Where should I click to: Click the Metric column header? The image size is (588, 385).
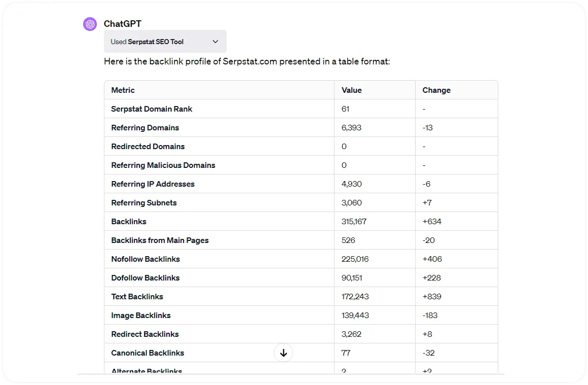click(123, 90)
